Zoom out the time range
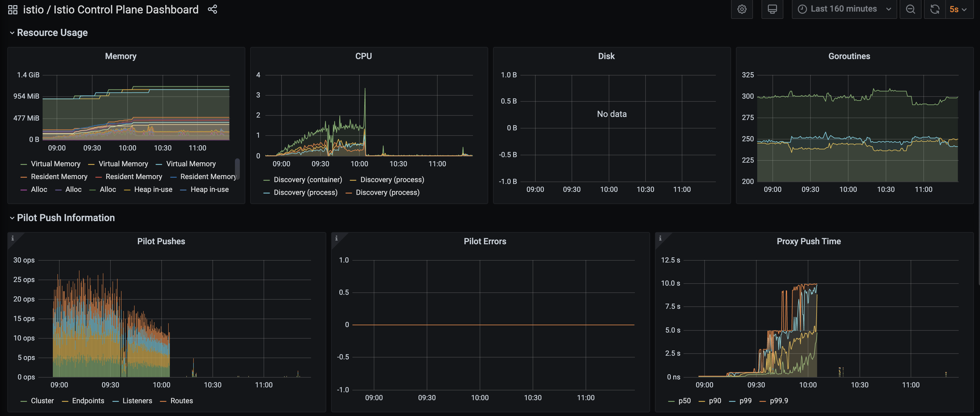This screenshot has width=980, height=416. click(910, 9)
